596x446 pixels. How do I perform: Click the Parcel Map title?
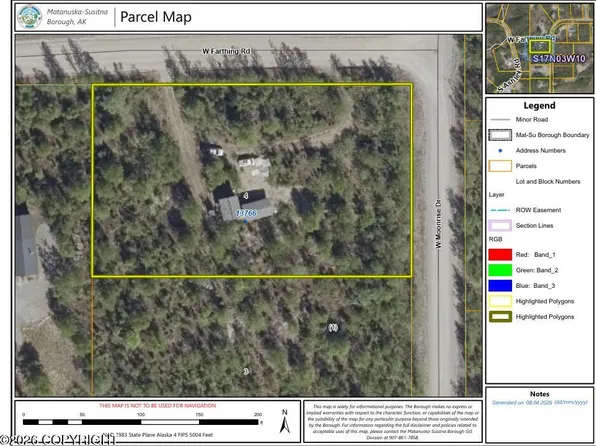pos(156,17)
